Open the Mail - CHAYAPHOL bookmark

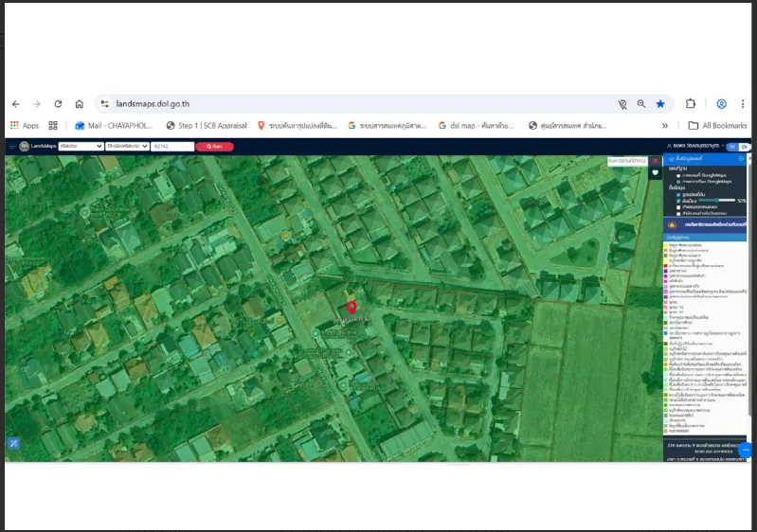[x=114, y=125]
